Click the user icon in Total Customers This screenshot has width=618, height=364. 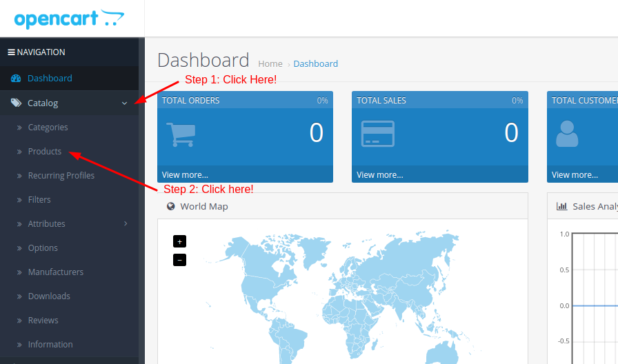(567, 134)
